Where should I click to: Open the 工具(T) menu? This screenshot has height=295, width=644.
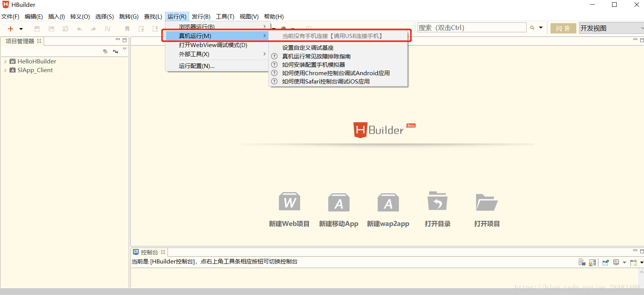coord(225,17)
